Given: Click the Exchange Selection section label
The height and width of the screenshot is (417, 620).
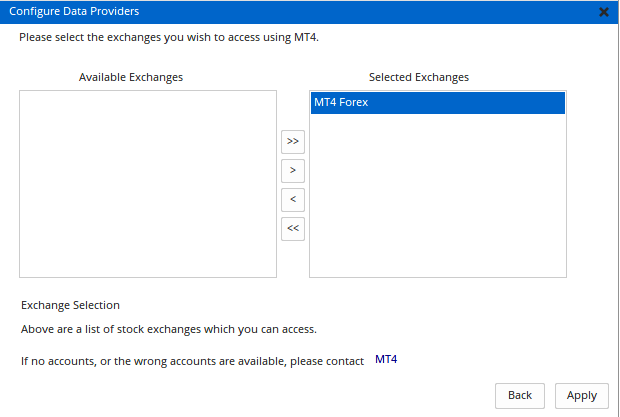Looking at the screenshot, I should (70, 305).
